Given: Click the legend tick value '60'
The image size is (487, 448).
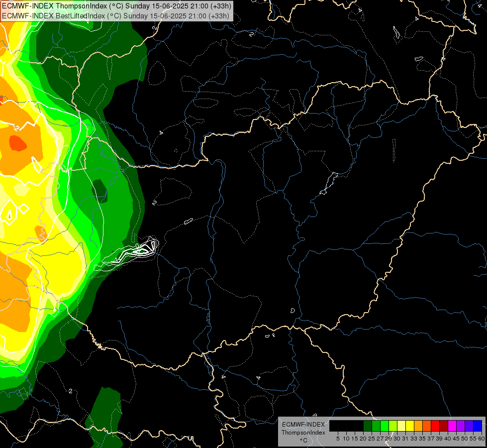Looking at the screenshot, I should (482, 439).
